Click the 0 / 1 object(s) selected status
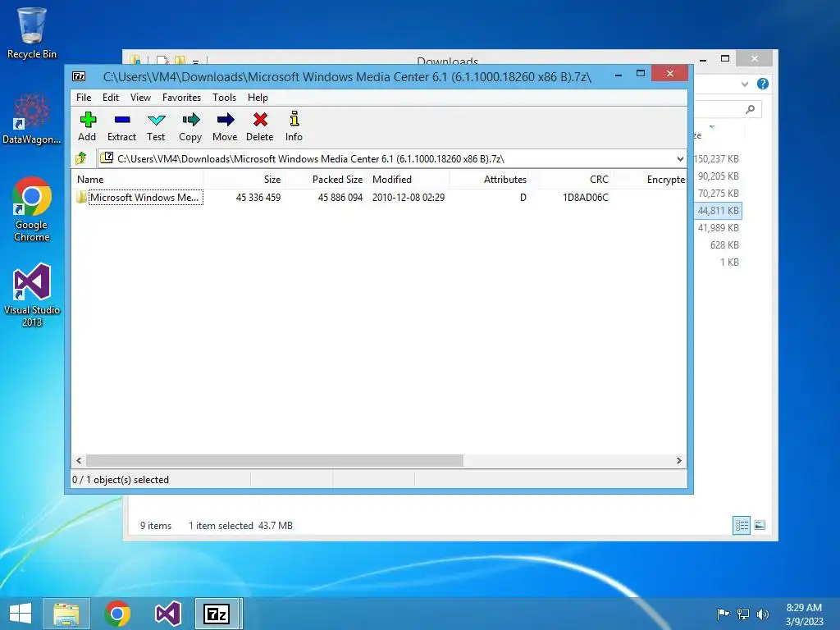 tap(121, 479)
